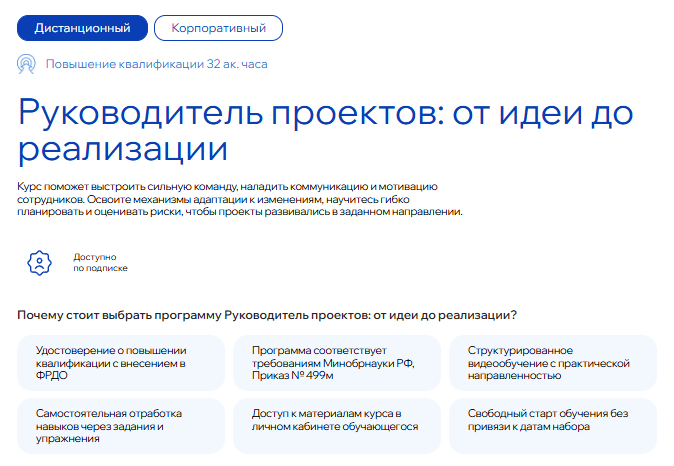Select the Свободный старт обучения card
Viewport: 674px width, 466px height.
[x=553, y=419]
